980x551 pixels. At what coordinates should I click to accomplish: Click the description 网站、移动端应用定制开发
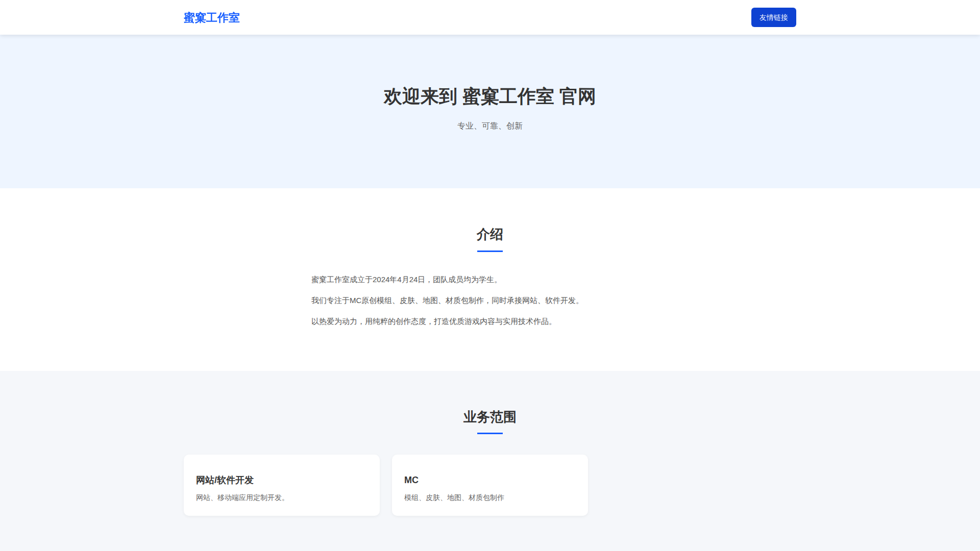point(242,497)
